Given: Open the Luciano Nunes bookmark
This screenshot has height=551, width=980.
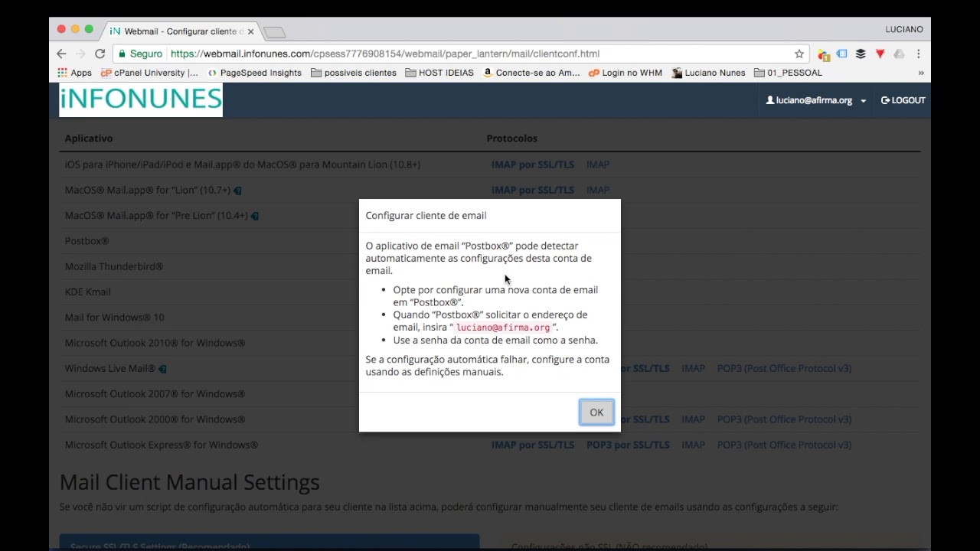Looking at the screenshot, I should point(708,73).
